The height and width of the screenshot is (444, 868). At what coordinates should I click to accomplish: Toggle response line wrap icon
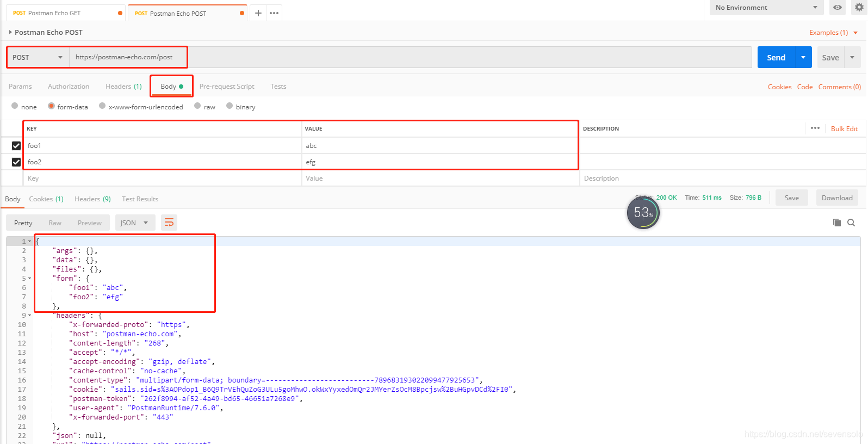(169, 223)
